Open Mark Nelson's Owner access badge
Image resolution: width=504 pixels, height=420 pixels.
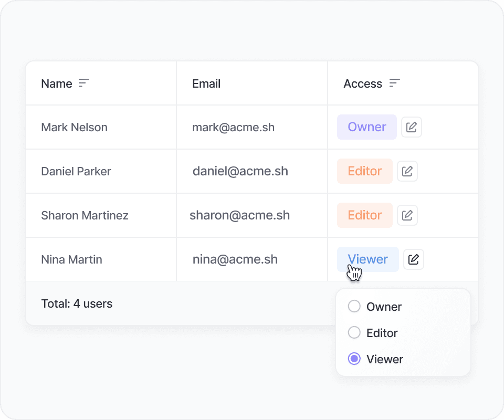(x=367, y=127)
